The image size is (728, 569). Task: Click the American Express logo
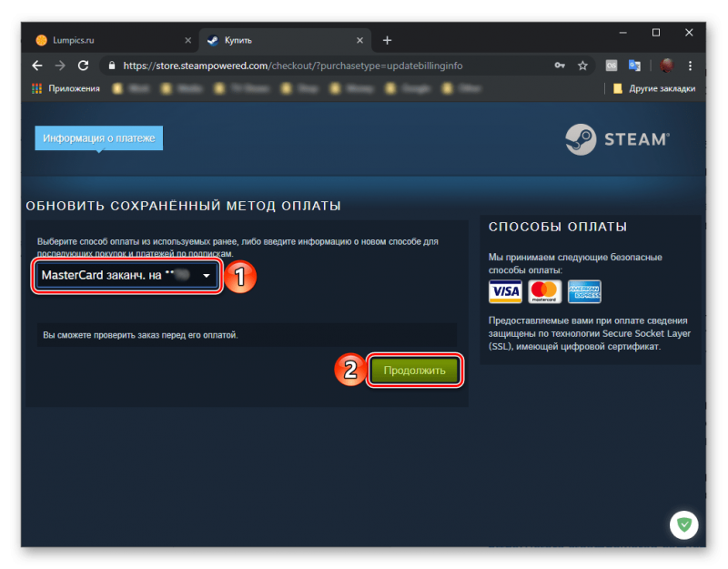[584, 291]
